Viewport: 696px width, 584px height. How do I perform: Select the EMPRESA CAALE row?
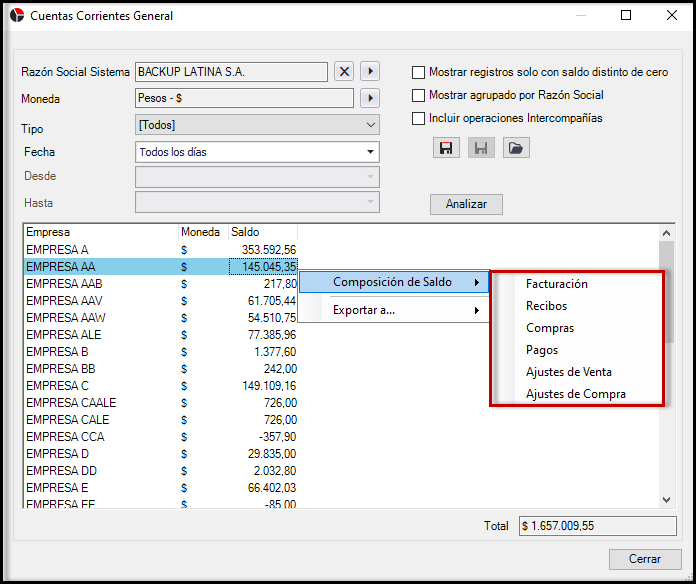coord(160,403)
